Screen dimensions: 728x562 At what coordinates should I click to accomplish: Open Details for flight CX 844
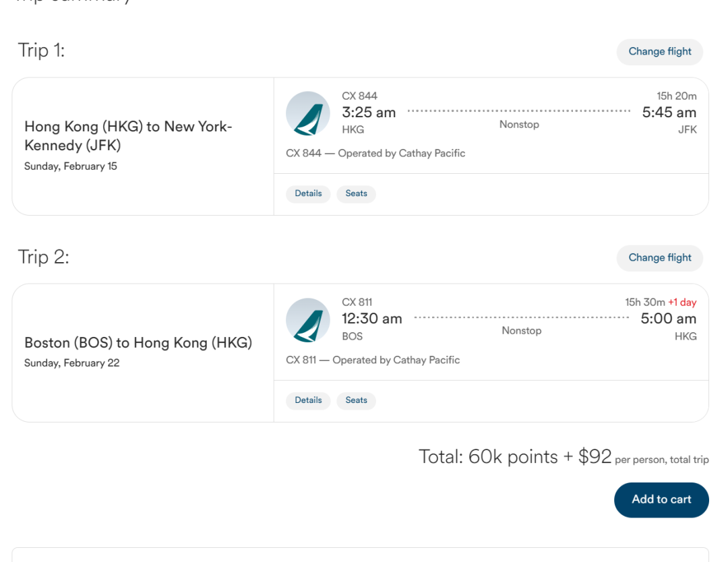click(308, 194)
